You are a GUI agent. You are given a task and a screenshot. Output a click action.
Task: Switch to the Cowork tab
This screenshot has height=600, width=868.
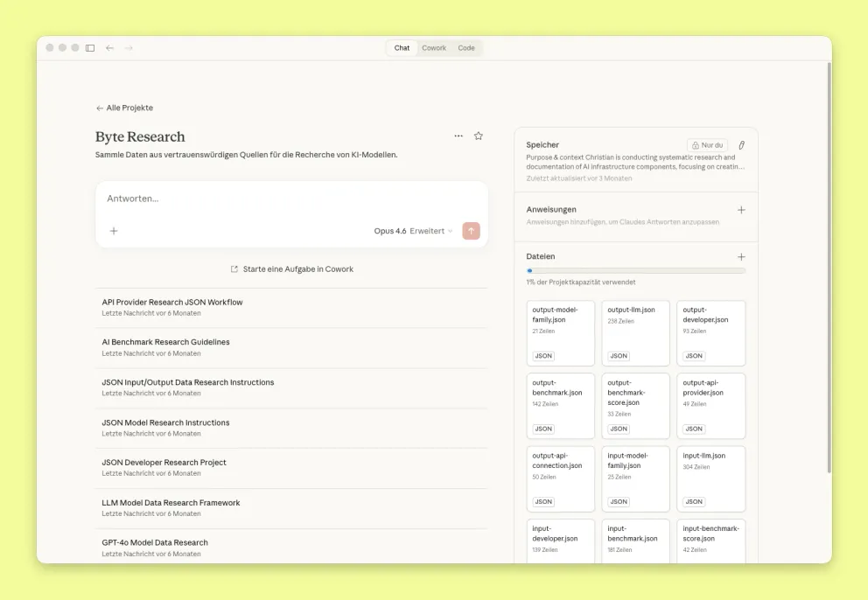click(434, 48)
